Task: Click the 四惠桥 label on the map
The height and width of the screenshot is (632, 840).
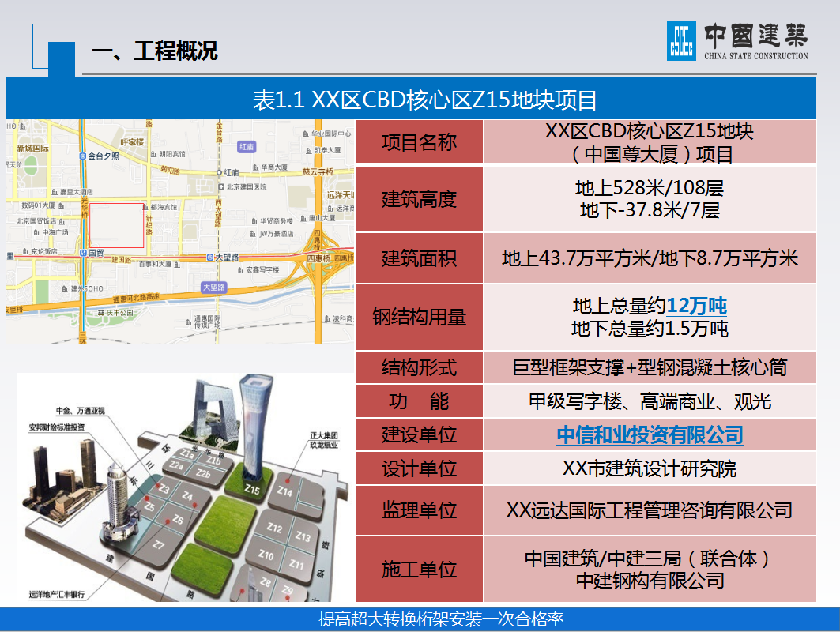Action: click(318, 258)
